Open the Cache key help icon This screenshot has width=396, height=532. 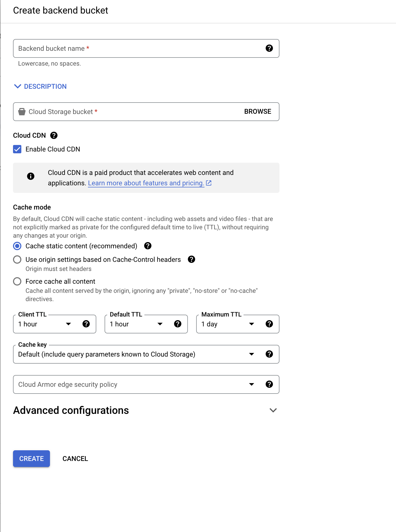(x=269, y=354)
